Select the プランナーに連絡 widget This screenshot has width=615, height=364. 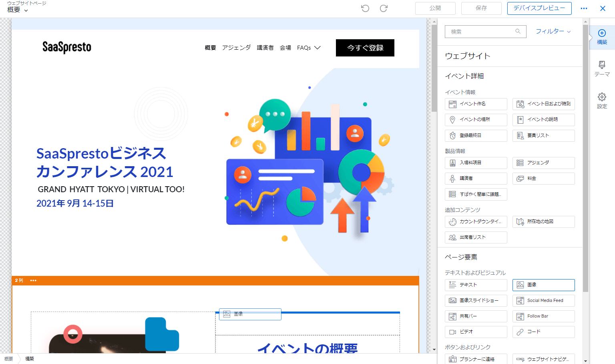[x=476, y=359]
